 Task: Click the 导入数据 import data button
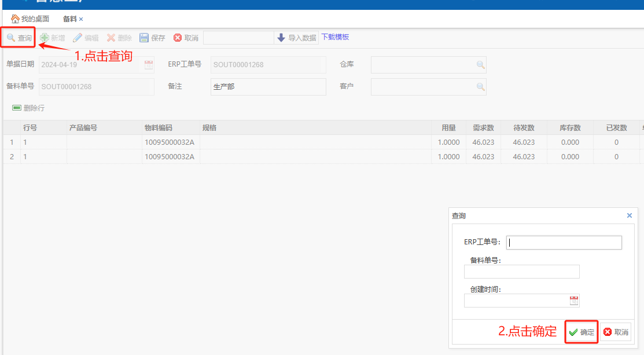296,38
